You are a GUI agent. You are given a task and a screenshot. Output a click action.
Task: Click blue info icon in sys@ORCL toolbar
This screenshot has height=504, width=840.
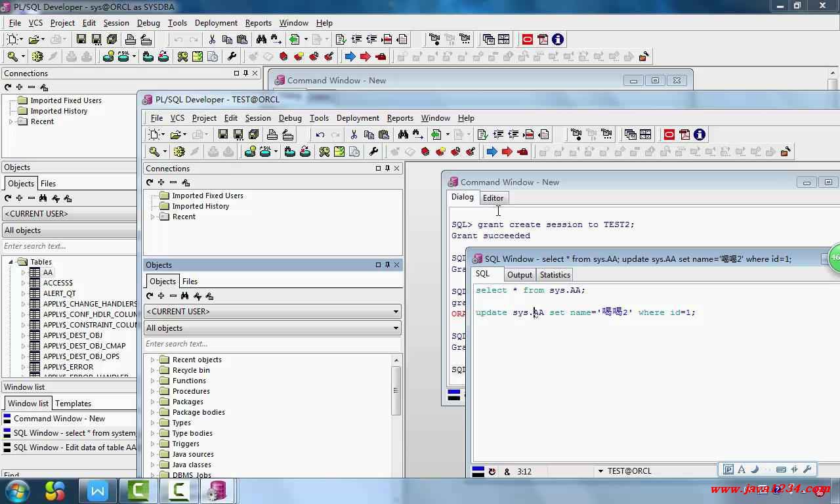point(558,39)
